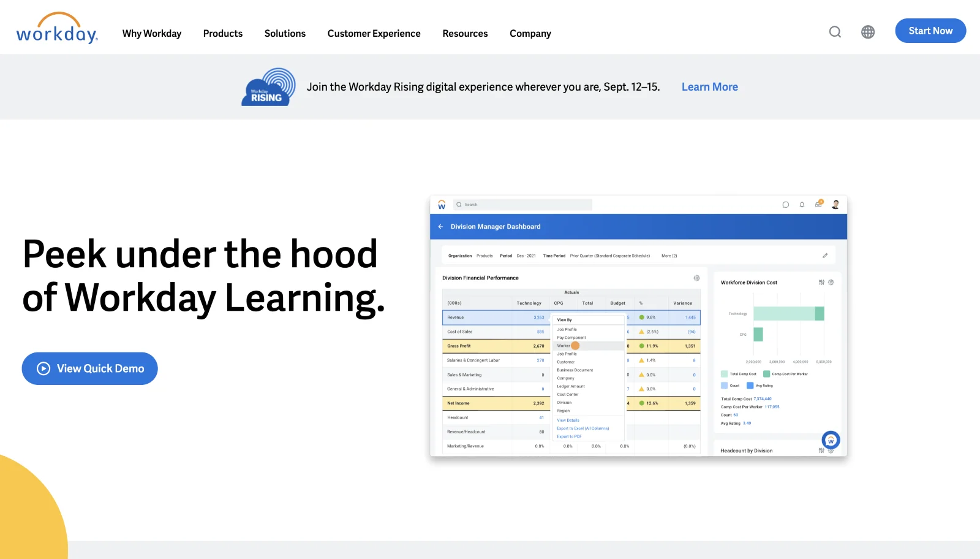This screenshot has height=559, width=980.
Task: Click the Count legend swatch
Action: 725,386
